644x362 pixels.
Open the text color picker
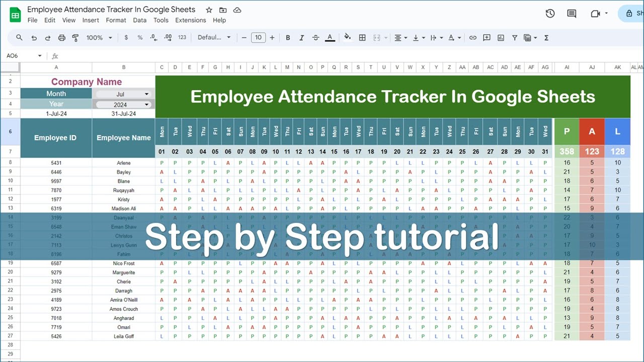pos(330,38)
